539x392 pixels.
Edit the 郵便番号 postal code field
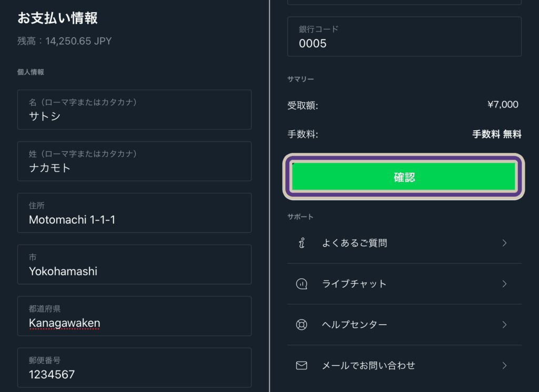[134, 368]
